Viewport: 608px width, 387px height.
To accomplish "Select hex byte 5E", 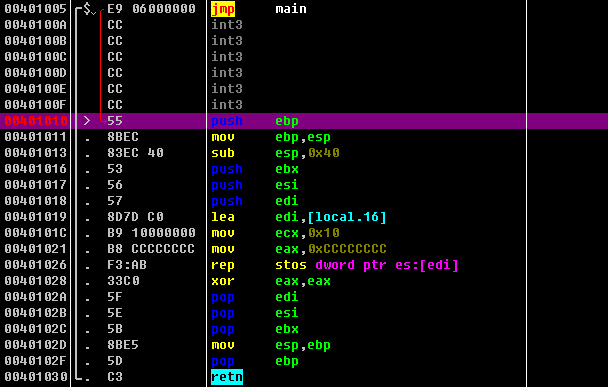I will pyautogui.click(x=115, y=313).
